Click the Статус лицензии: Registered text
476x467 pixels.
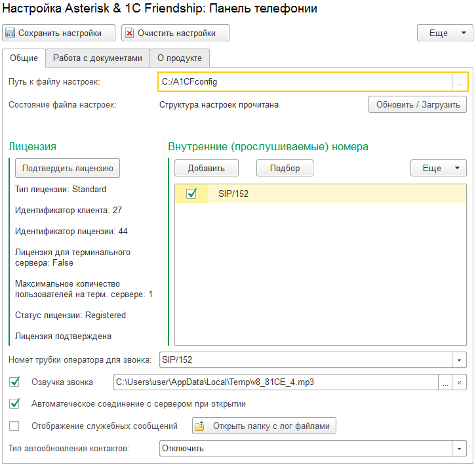click(70, 315)
